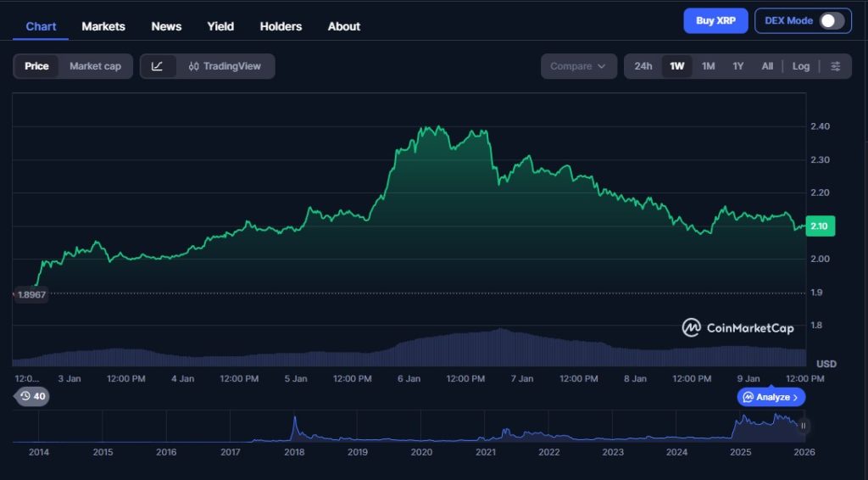Click 2014 on the mini timeline

(x=39, y=452)
